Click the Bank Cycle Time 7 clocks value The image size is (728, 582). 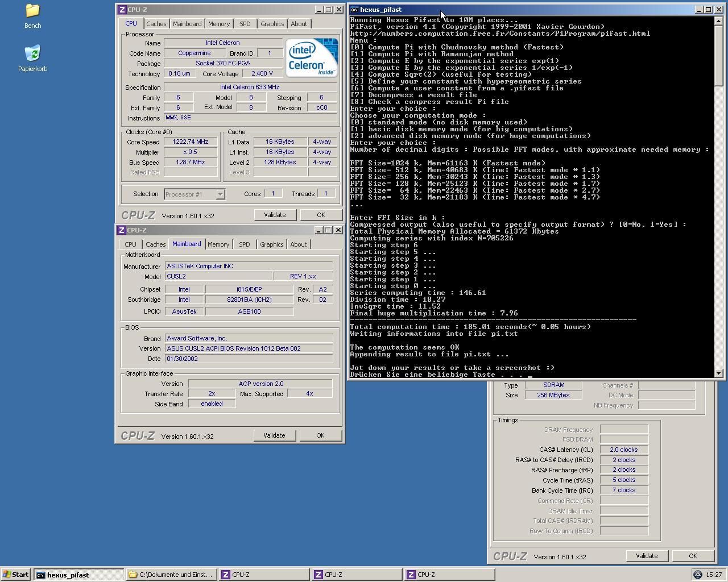(x=624, y=490)
